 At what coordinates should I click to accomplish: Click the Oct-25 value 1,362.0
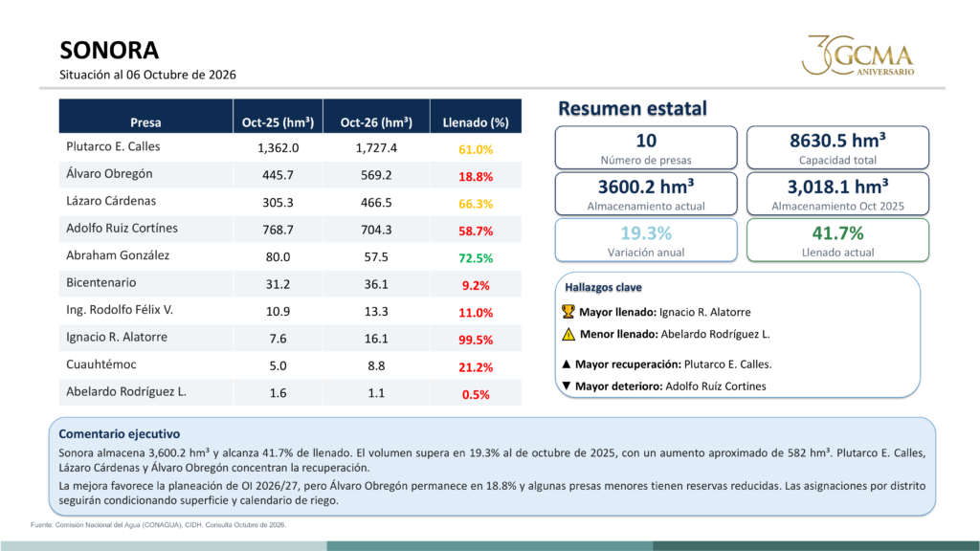(278, 148)
